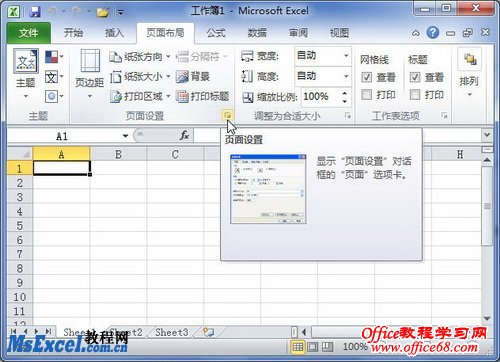Expand the formula bar
This screenshot has height=362, width=500.
[487, 135]
